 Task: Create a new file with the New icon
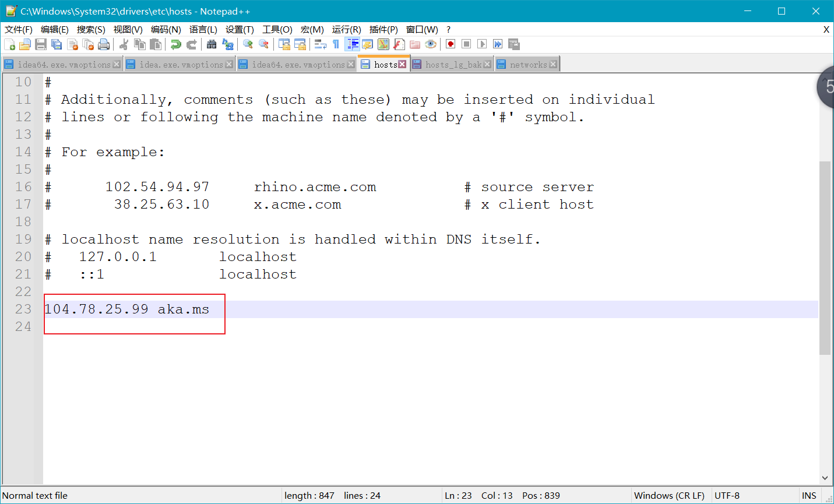click(9, 44)
